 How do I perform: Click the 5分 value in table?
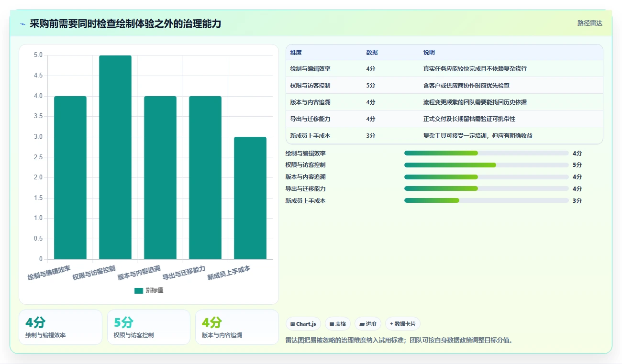371,86
